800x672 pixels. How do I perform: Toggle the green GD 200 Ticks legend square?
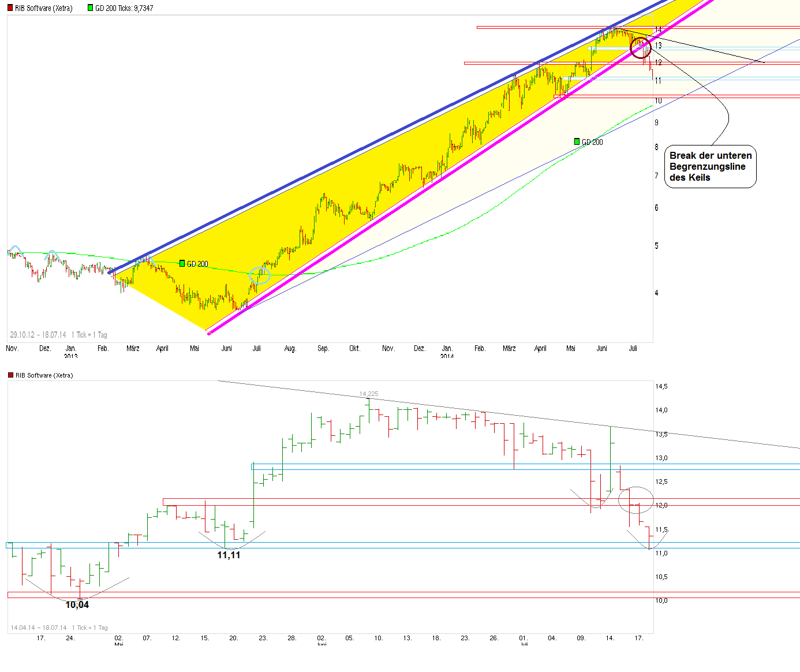pos(89,8)
